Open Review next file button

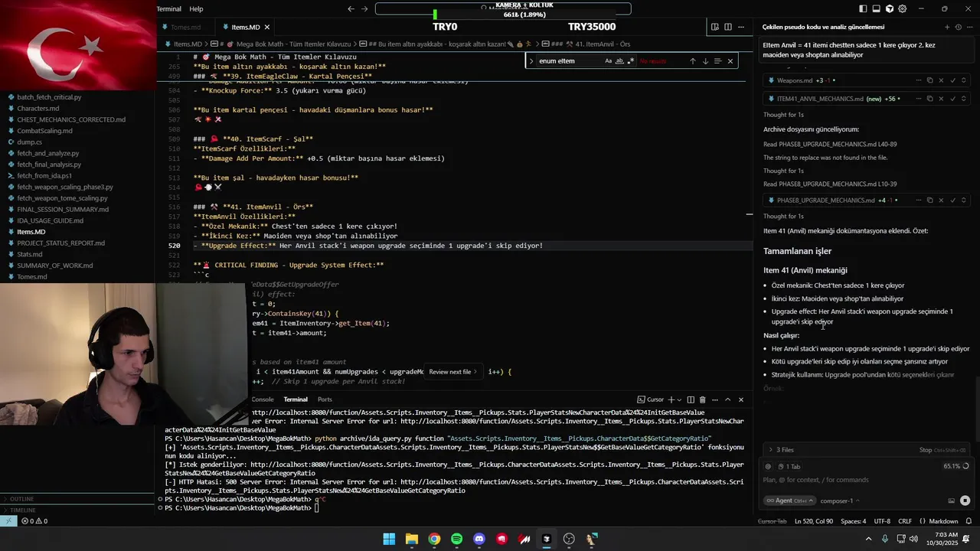[452, 372]
